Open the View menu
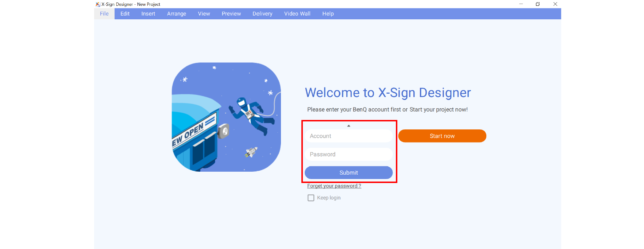 (204, 14)
